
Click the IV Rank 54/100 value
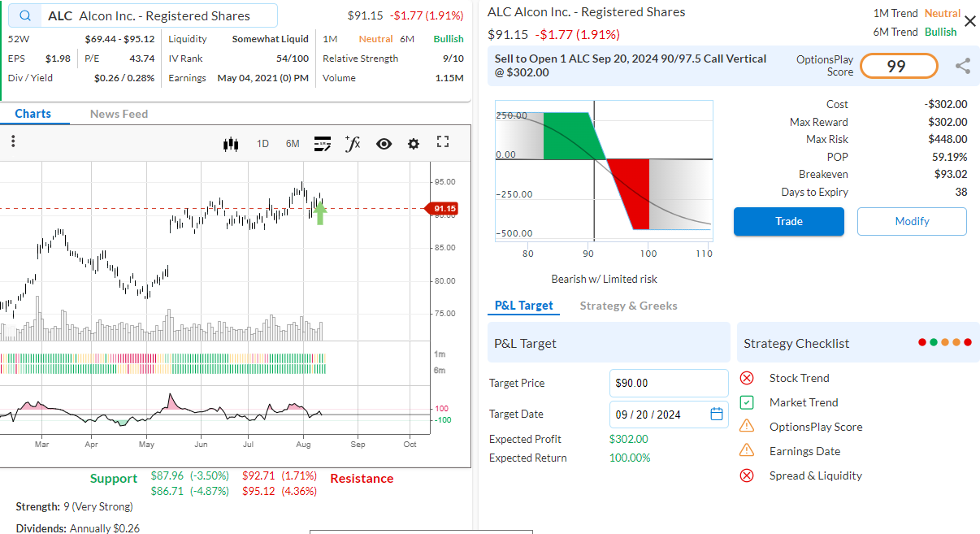(293, 59)
